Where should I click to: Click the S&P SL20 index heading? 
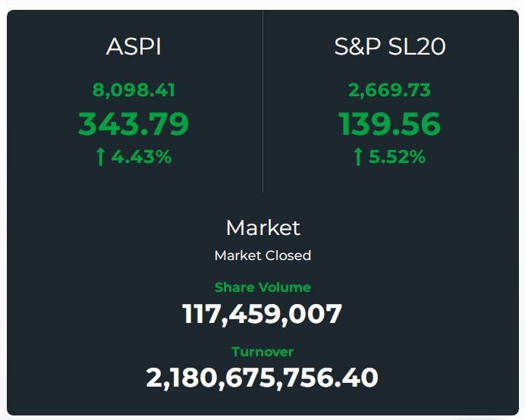tap(390, 46)
